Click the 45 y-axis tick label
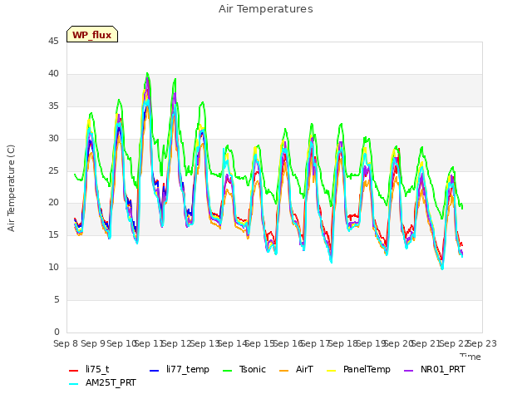The image size is (532, 399). (53, 42)
